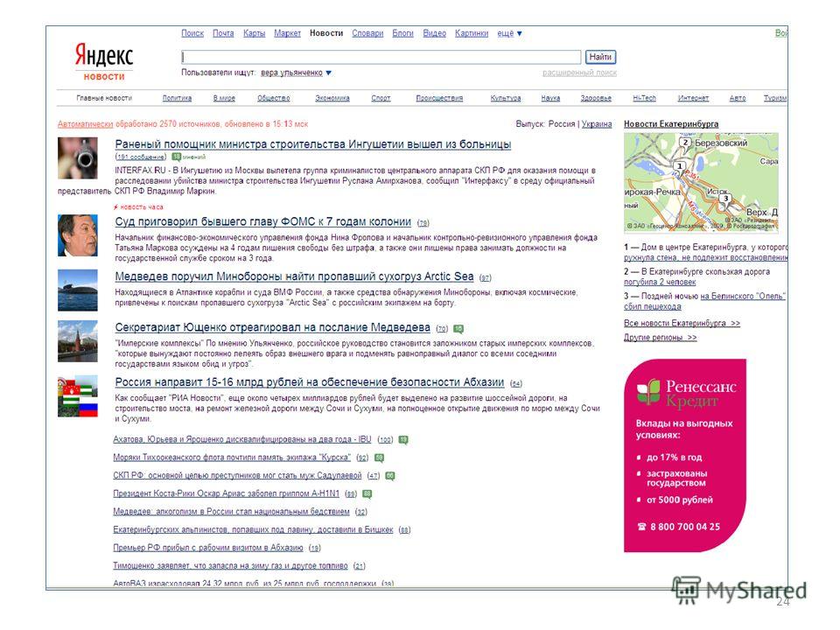Screen dimensions: 840x630
Task: Open the Культура category
Action: [506, 98]
